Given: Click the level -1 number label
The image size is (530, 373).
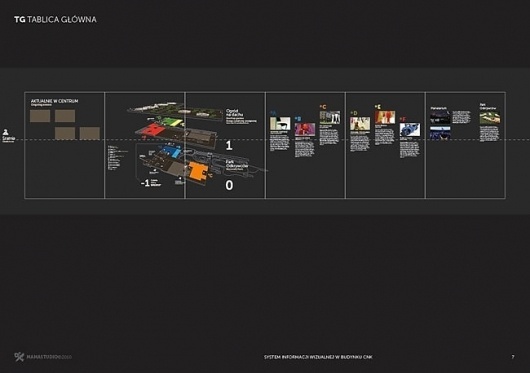Looking at the screenshot, I should 145,183.
